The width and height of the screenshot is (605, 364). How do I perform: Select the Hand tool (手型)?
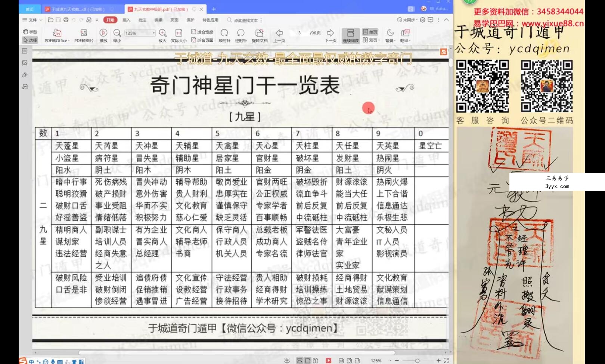pos(30,32)
